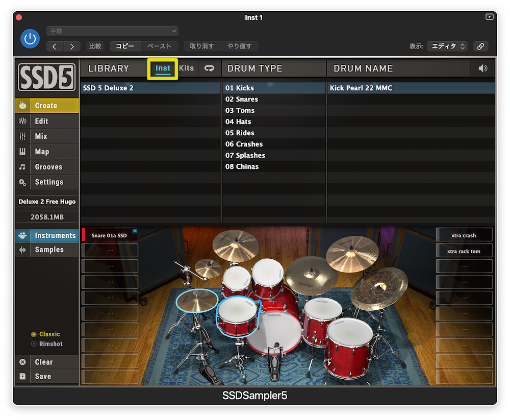Select 08 Chinas drum type

[273, 167]
